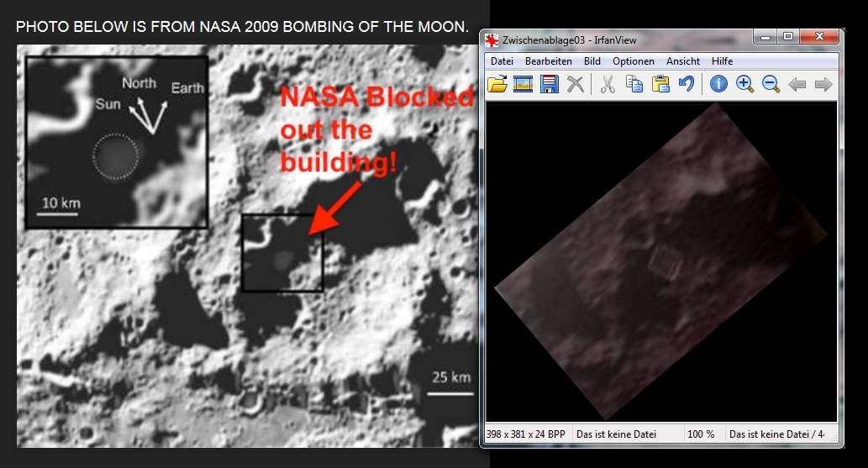Image resolution: width=868 pixels, height=468 pixels.
Task: Click the rotated moon image in IrfanView
Action: click(660, 260)
